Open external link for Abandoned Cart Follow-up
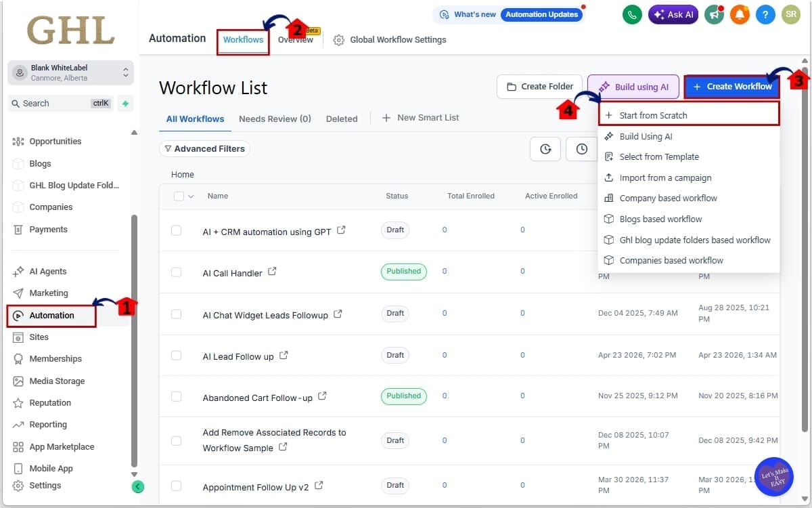The image size is (812, 508). [x=322, y=396]
